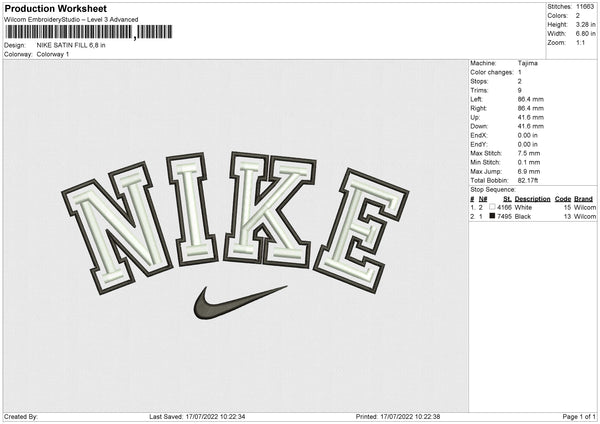Click the Width value 6.80 in

tap(585, 34)
